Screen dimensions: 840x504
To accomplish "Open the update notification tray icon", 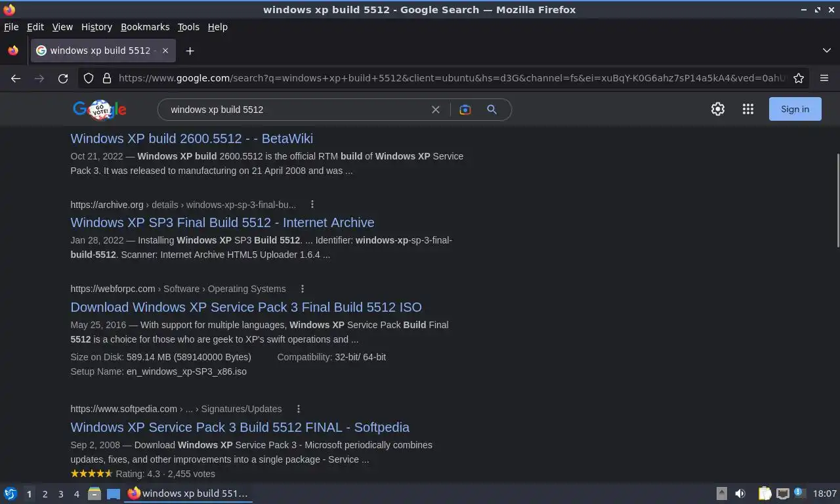I will (799, 493).
